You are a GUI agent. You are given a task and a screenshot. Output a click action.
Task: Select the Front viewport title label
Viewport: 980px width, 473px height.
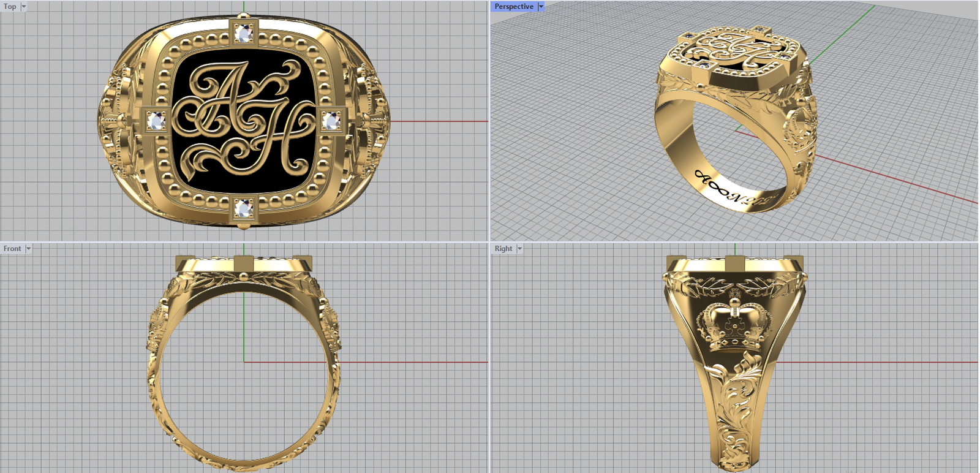(12, 249)
